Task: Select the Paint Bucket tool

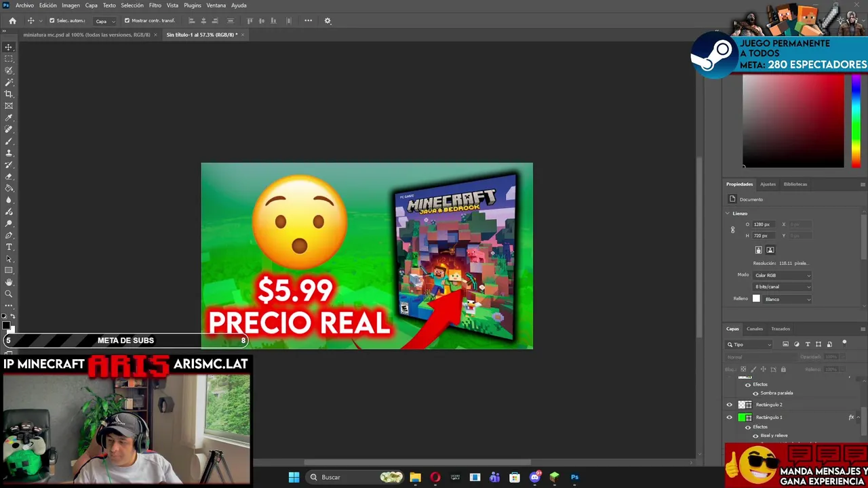Action: [9, 188]
